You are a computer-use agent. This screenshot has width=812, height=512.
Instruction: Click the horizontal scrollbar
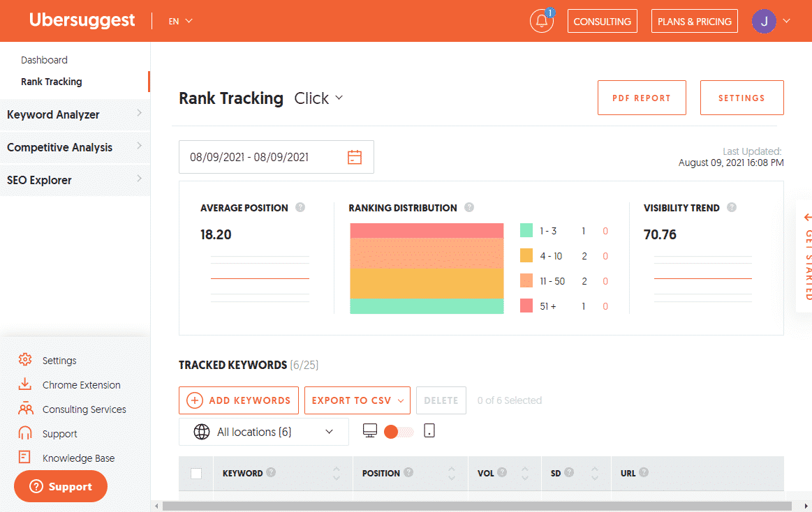point(476,506)
